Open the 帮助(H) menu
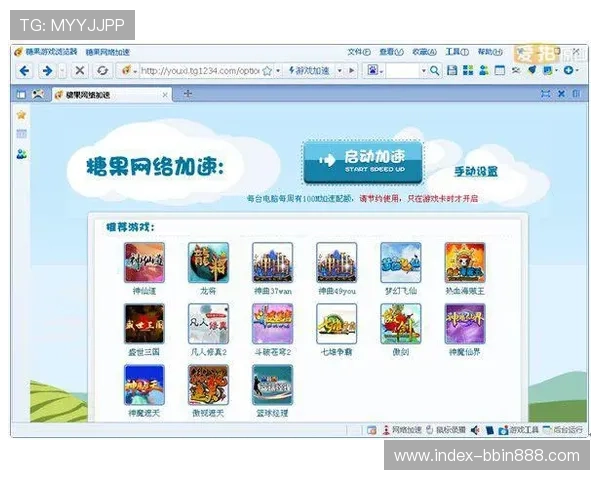Image resolution: width=600 pixels, height=480 pixels. [490, 52]
